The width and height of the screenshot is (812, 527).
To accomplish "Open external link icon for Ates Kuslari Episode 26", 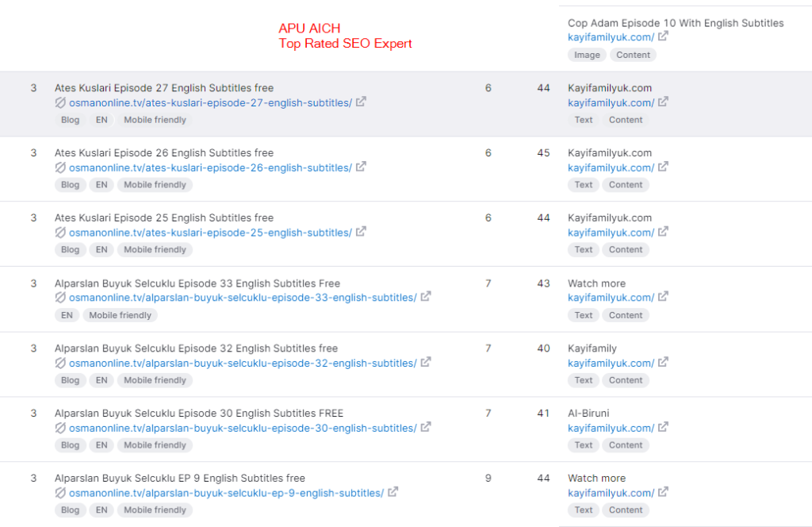I will coord(361,167).
